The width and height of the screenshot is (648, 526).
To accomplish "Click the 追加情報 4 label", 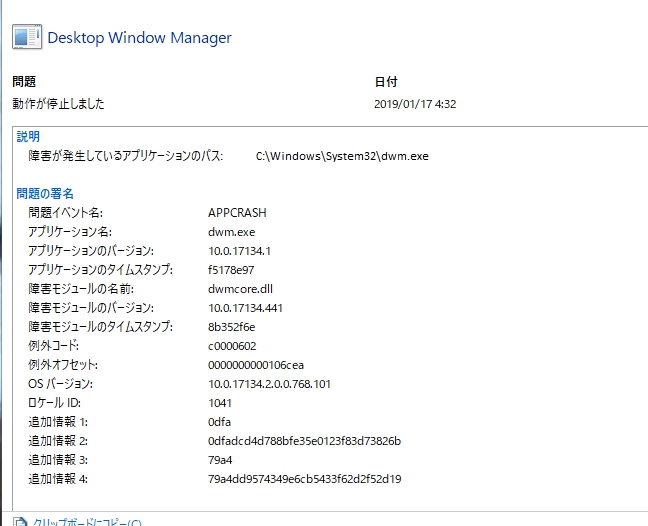I will click(x=58, y=478).
